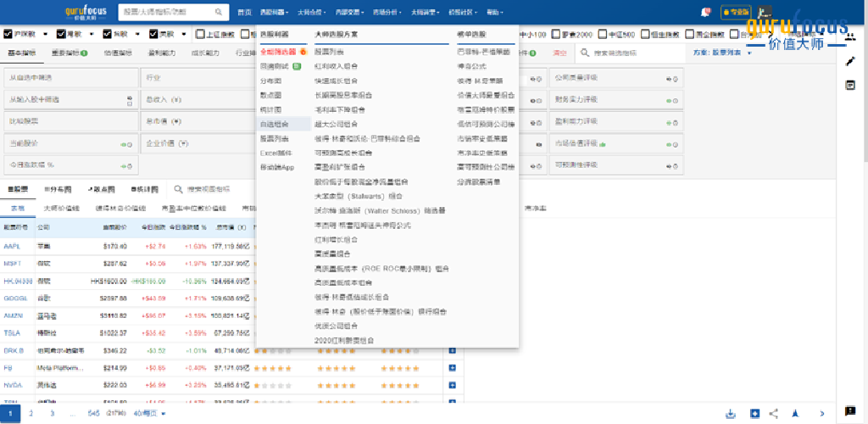Click the magnifier icon in top search box

tap(219, 12)
